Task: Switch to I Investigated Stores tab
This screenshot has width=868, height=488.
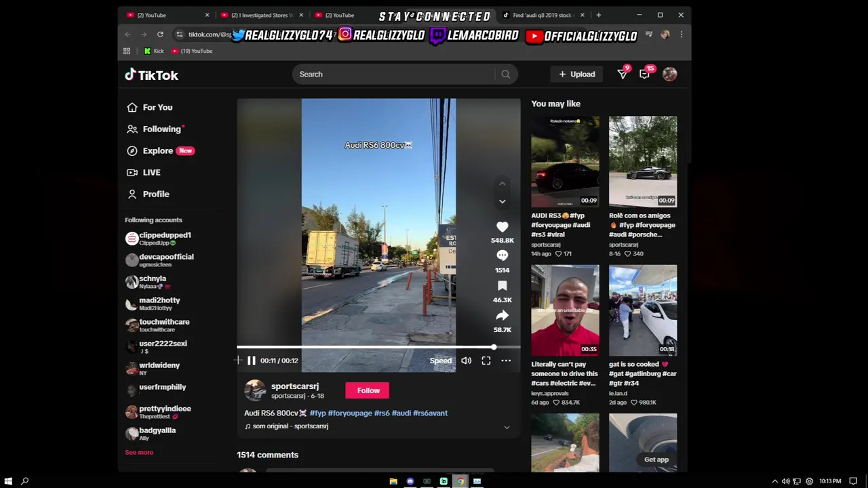Action: point(261,15)
